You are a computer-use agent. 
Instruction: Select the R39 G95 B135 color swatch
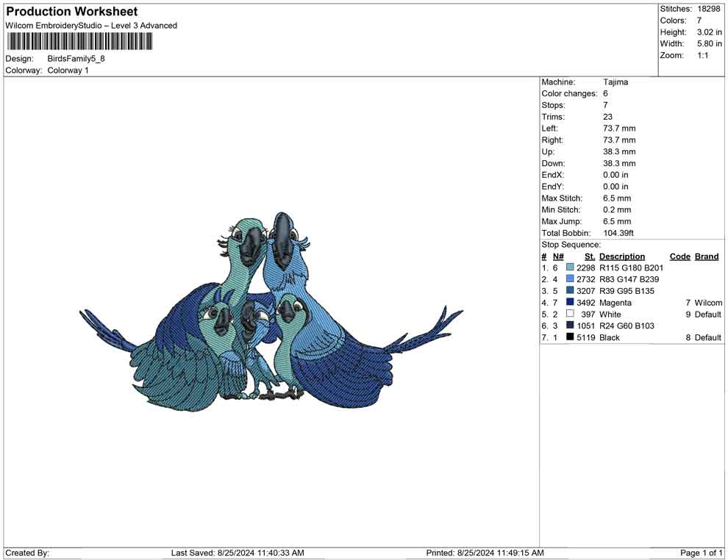pos(570,291)
